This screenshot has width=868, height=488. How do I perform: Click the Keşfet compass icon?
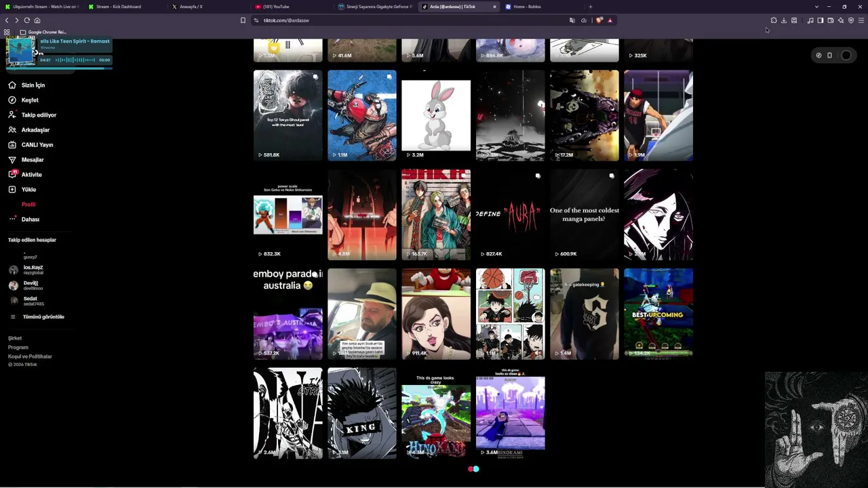point(12,100)
